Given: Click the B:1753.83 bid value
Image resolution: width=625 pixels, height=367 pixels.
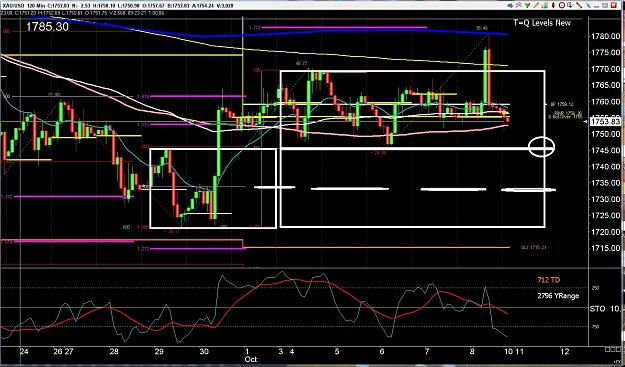Looking at the screenshot, I should (x=178, y=6).
